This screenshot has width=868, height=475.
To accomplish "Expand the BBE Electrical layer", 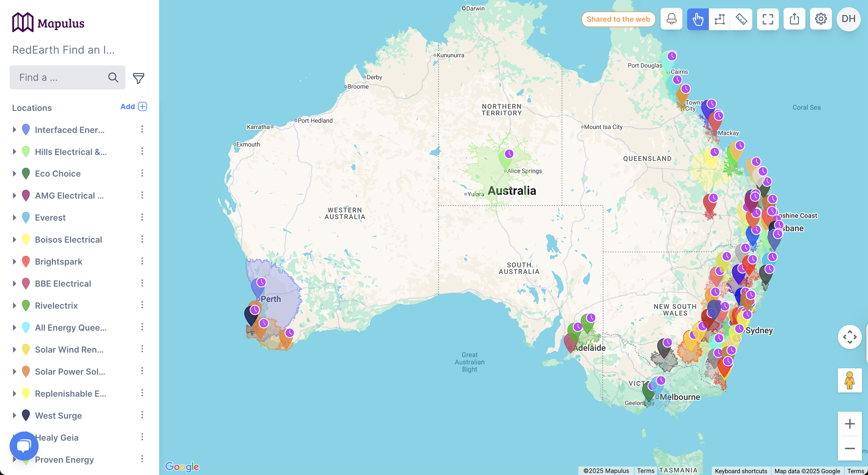I will point(14,284).
